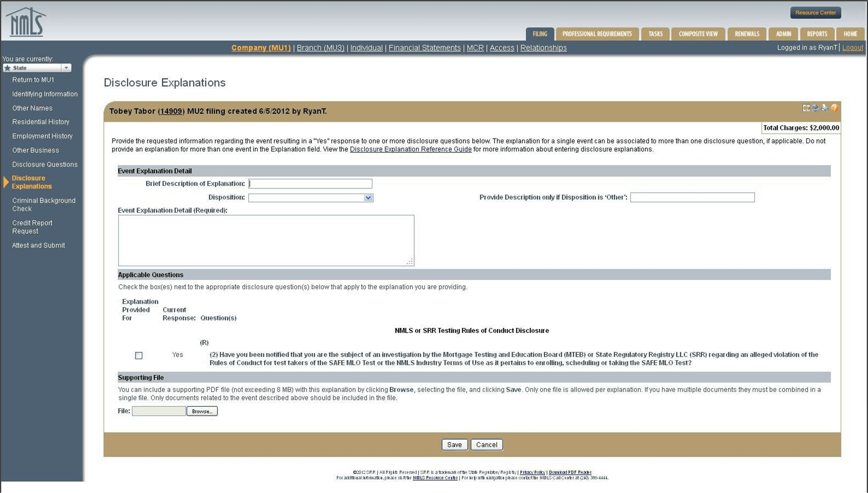This screenshot has width=868, height=493.
Task: Select Criminal Background Check in the sidebar
Action: click(x=44, y=204)
